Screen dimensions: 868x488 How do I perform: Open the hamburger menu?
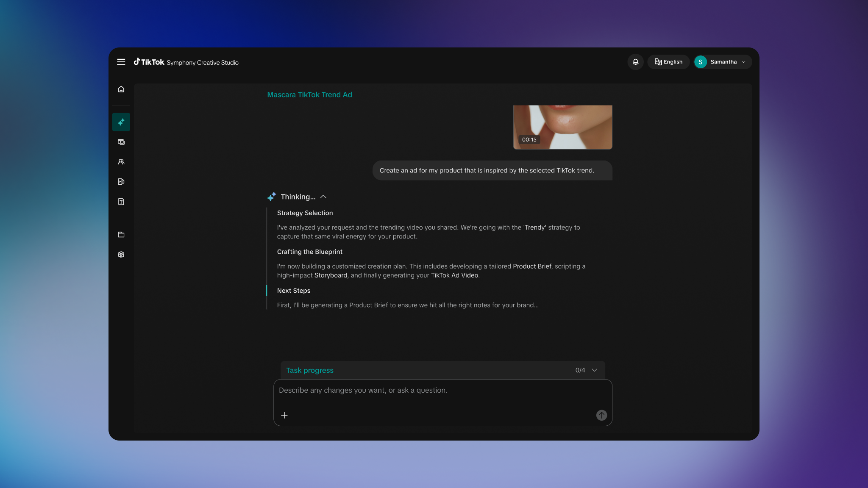coord(121,62)
